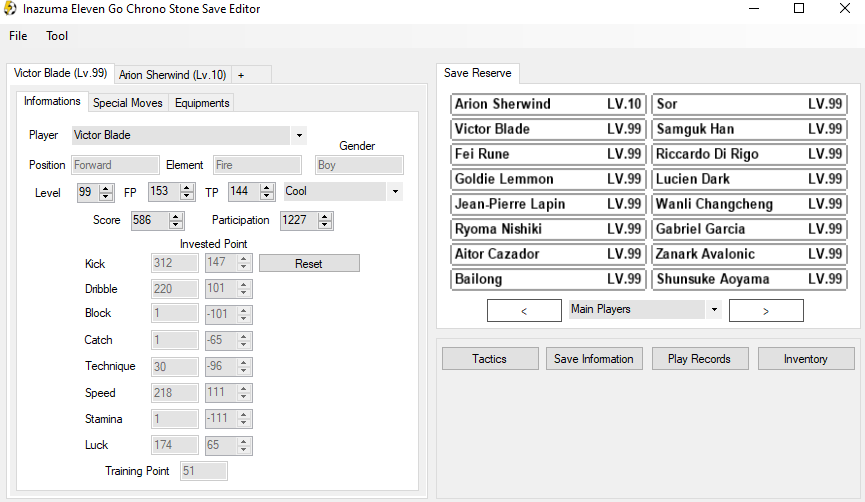This screenshot has width=865, height=502.
Task: Switch to Victor Blade (Lv.99) tab
Action: click(61, 73)
